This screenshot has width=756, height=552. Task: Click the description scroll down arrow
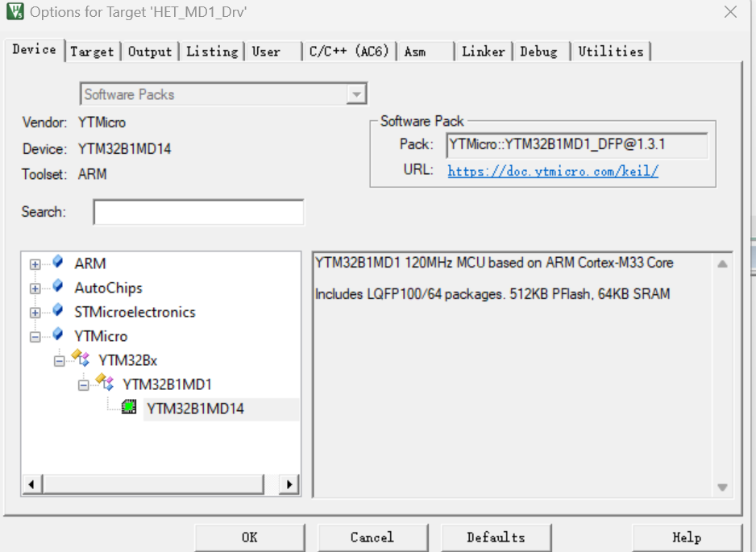[x=722, y=488]
